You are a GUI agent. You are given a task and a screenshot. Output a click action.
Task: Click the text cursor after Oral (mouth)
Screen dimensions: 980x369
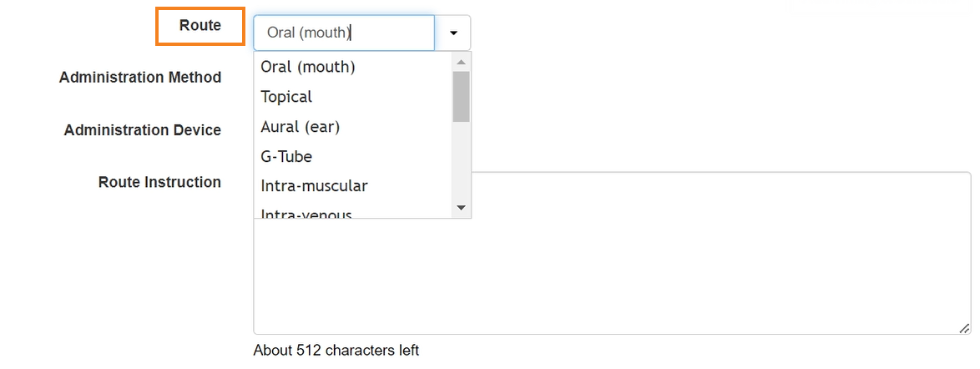pos(351,33)
